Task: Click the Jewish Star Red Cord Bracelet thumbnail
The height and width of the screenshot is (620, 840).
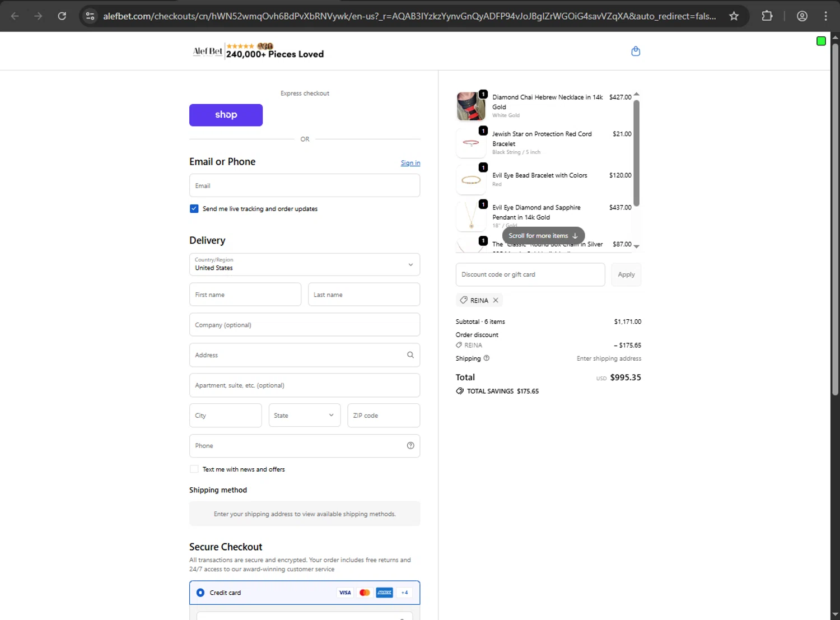Action: point(471,143)
